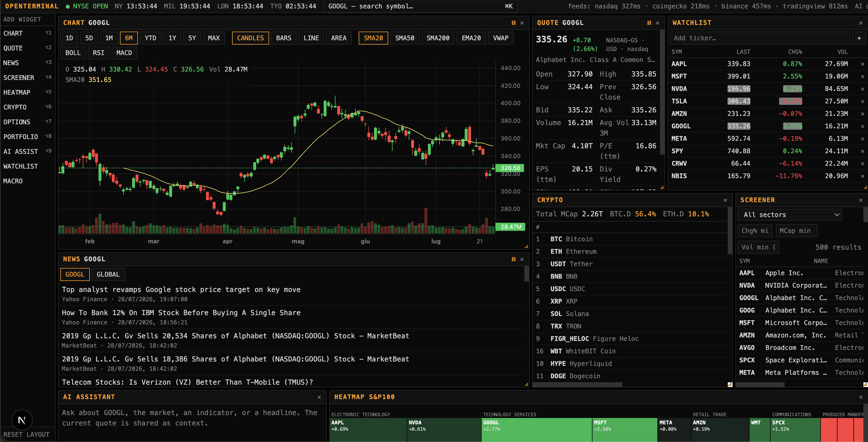The height and width of the screenshot is (442, 868).
Task: Enable the RSI indicator
Action: [99, 53]
